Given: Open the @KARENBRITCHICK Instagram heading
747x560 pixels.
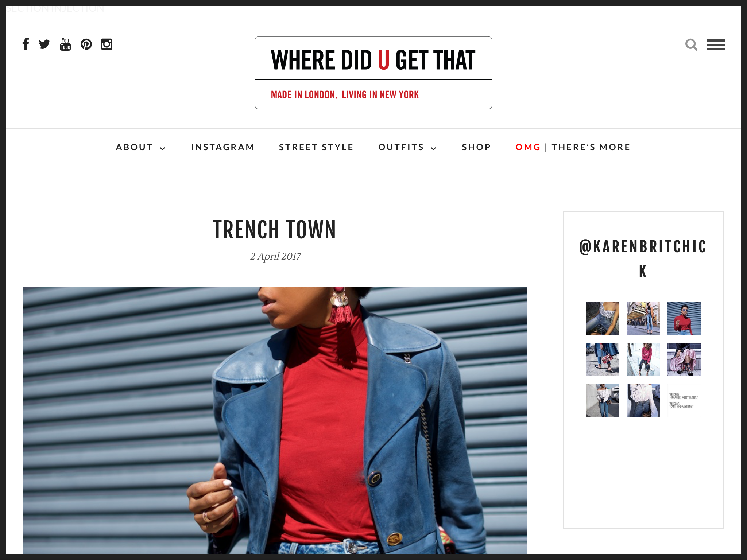Looking at the screenshot, I should (643, 259).
